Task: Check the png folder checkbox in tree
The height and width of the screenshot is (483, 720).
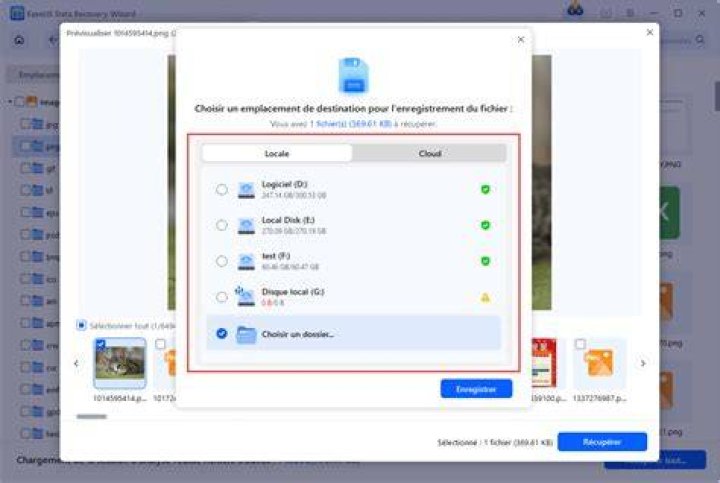Action: [26, 146]
